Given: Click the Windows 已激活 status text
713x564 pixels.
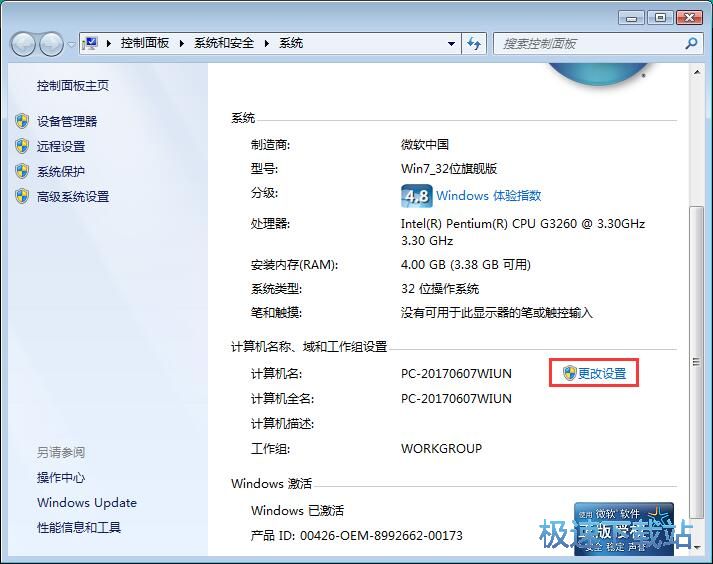Looking at the screenshot, I should 297,511.
